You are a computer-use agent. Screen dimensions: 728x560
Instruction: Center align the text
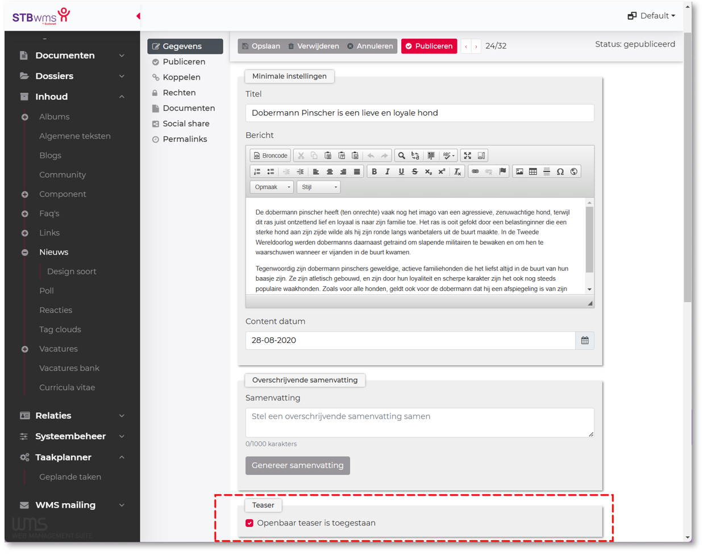pos(330,172)
